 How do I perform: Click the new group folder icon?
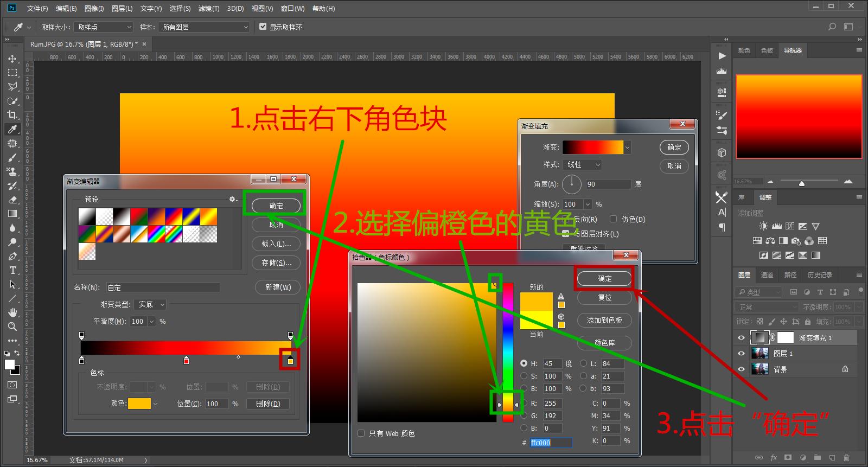tap(817, 458)
